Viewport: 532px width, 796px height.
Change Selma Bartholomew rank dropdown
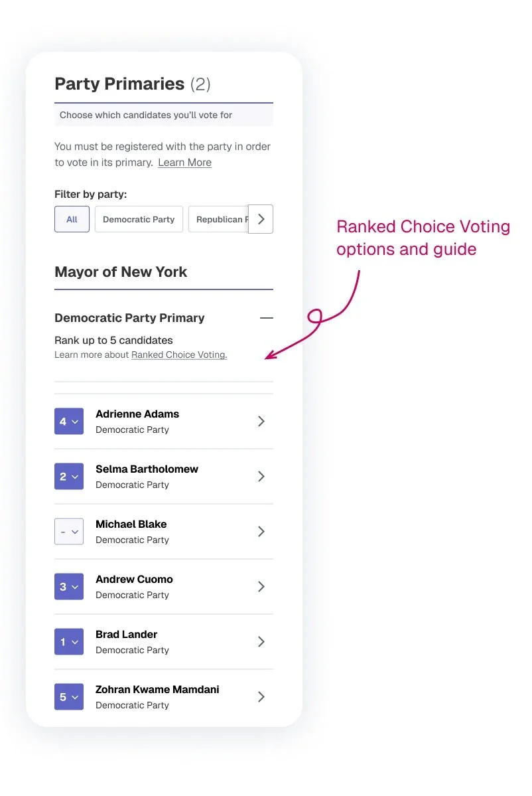pos(69,476)
